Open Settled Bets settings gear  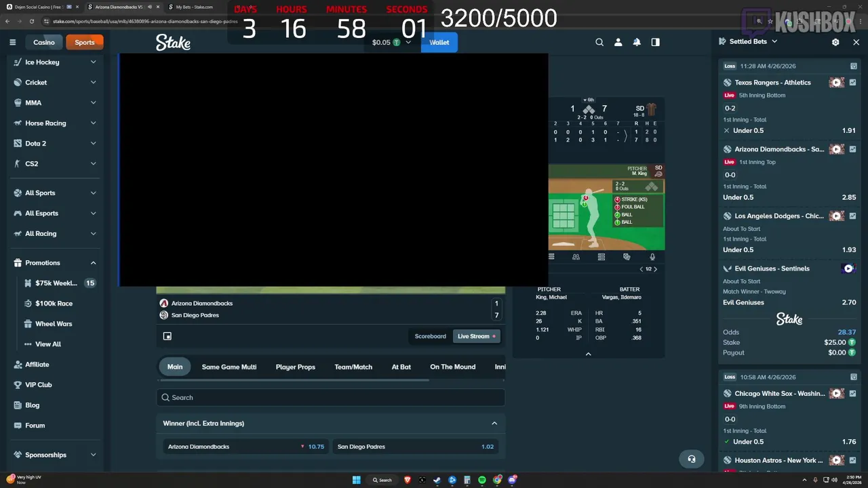(835, 42)
